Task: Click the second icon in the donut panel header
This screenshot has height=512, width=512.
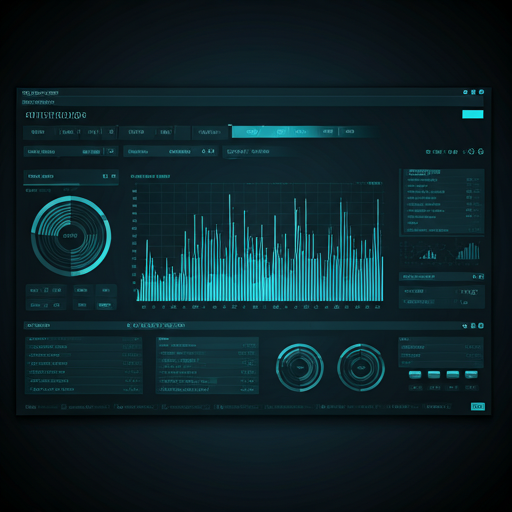Action: point(113,176)
